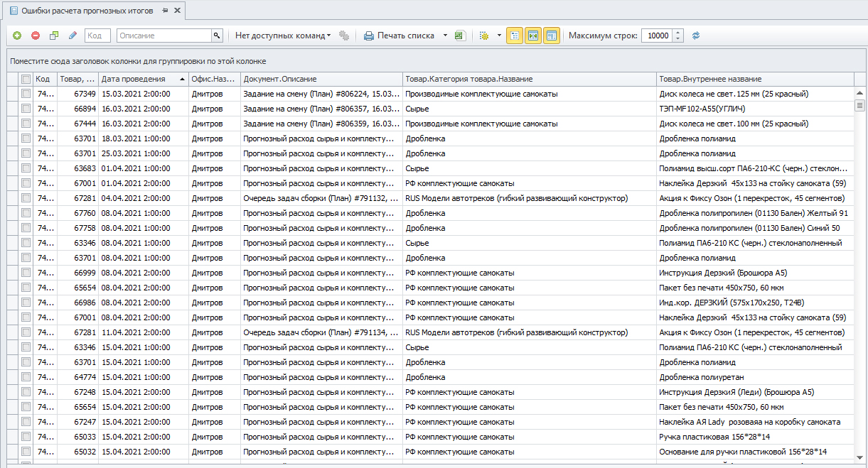Check the row with product 67349

pyautogui.click(x=26, y=94)
